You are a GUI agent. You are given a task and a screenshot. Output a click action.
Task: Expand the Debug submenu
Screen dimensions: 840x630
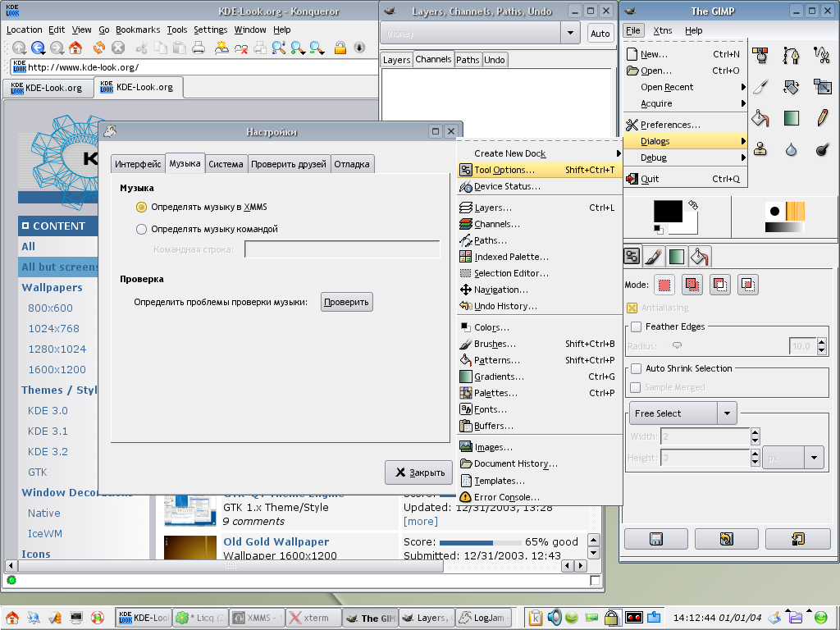(x=686, y=157)
